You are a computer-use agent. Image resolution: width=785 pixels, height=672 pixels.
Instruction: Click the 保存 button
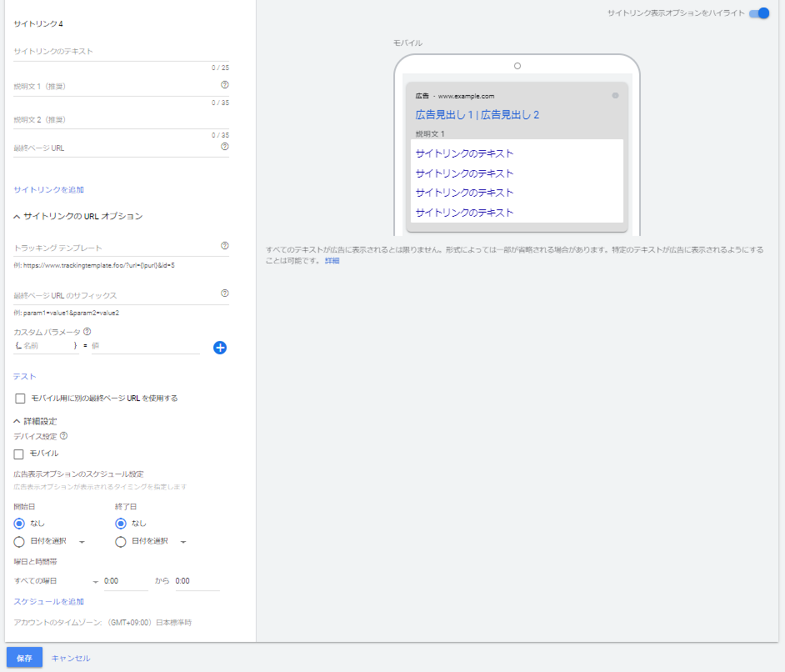pos(24,658)
